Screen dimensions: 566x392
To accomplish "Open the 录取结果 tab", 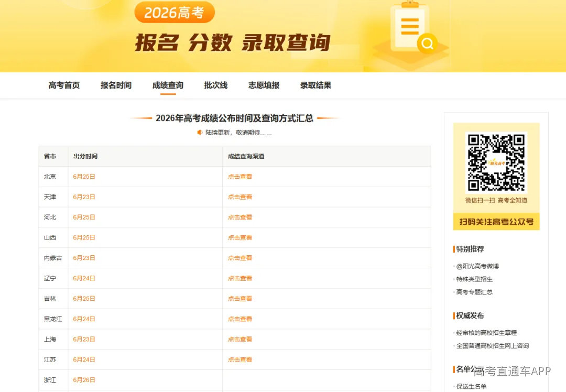I will [x=316, y=85].
